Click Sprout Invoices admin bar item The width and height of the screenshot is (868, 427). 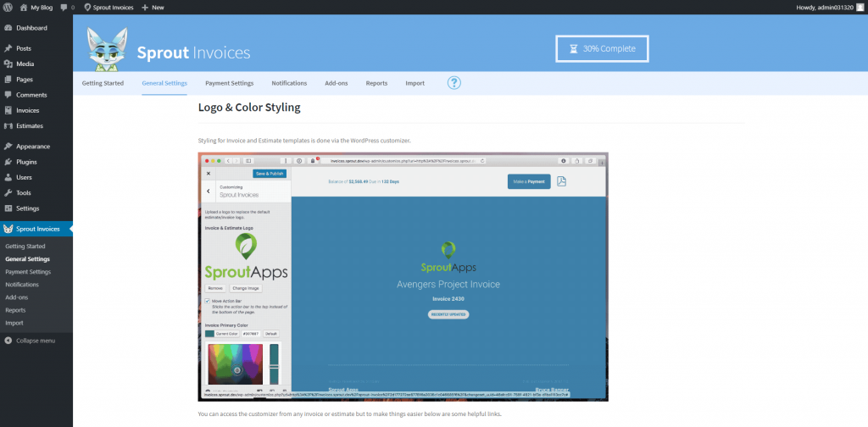coord(108,8)
